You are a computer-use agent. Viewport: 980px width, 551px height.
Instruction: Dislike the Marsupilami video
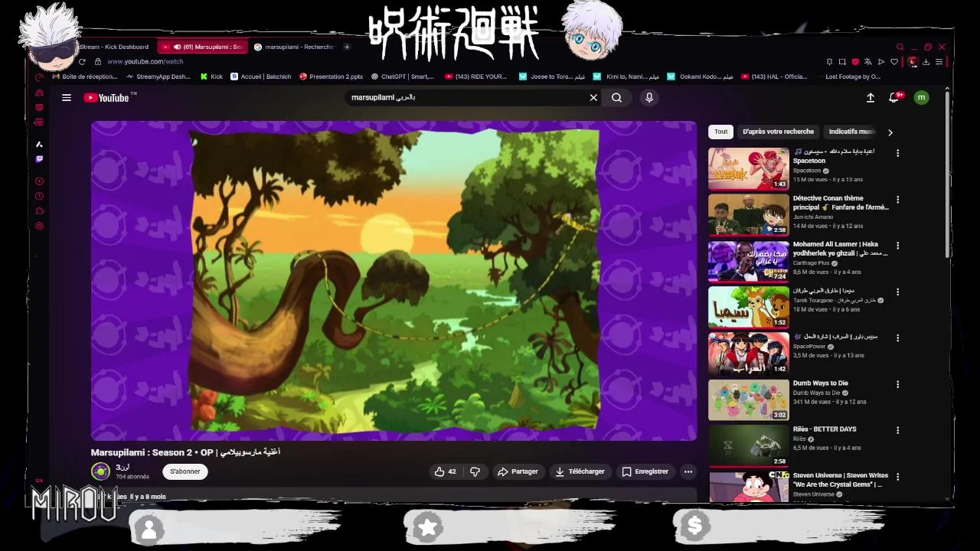475,471
